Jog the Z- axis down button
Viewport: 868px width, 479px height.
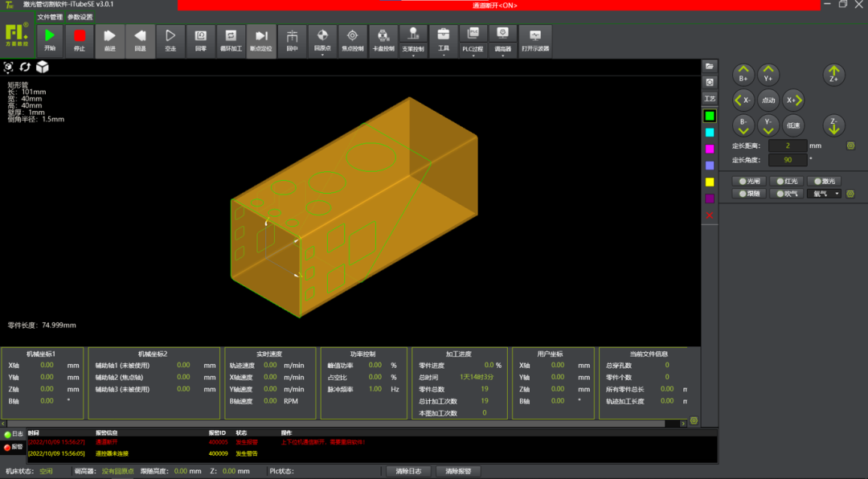click(x=833, y=125)
